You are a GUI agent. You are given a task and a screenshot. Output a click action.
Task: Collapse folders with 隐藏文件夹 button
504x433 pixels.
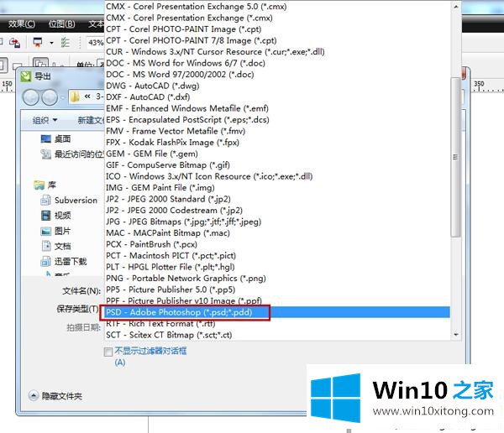point(55,396)
